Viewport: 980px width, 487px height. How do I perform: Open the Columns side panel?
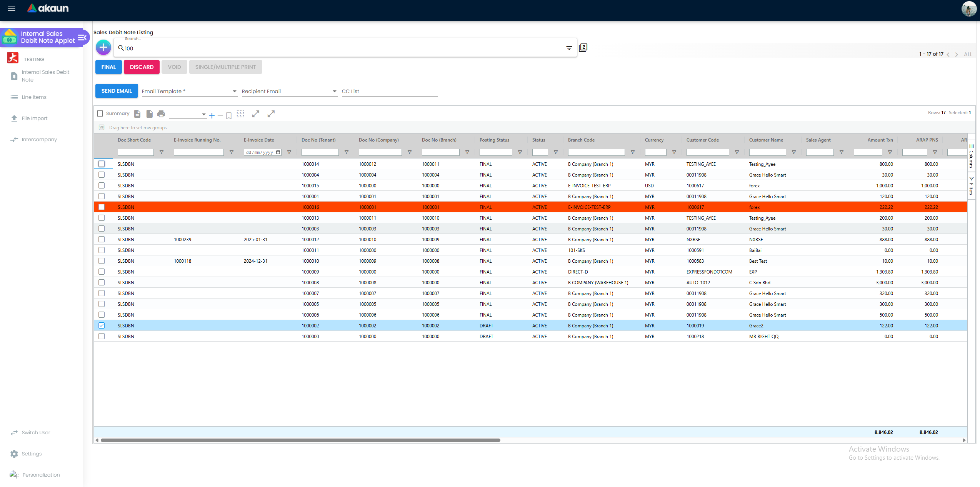(x=972, y=156)
